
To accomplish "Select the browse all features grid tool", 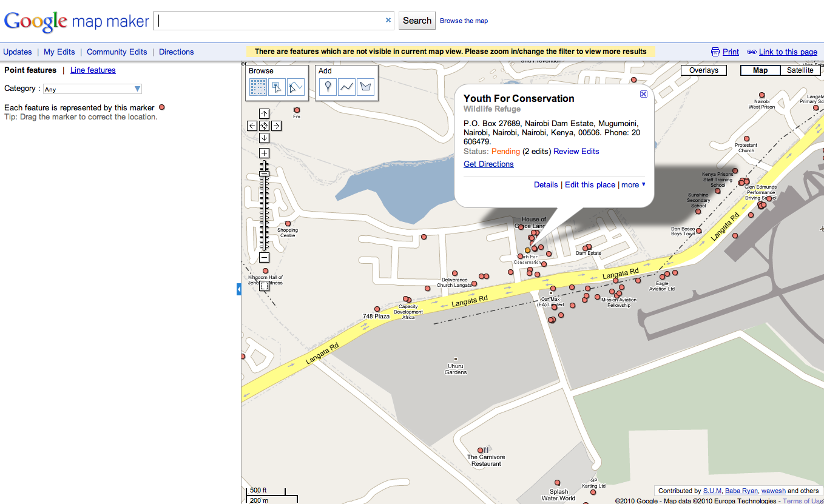I will [x=258, y=87].
